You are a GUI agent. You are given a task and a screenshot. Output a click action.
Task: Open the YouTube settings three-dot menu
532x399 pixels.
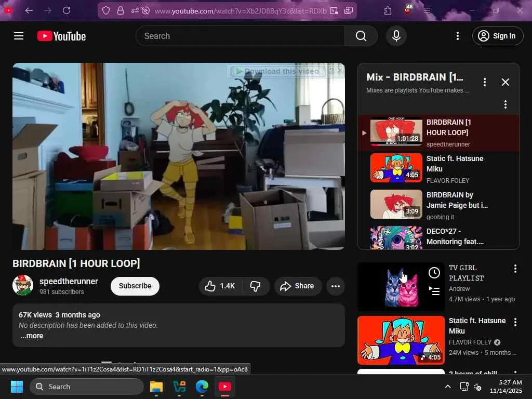(x=457, y=36)
